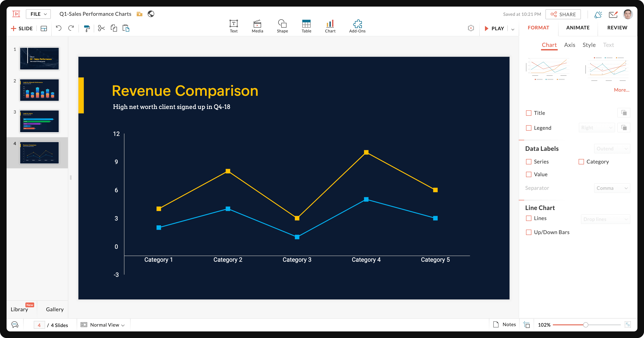Enable the chart Title checkbox

pyautogui.click(x=529, y=113)
